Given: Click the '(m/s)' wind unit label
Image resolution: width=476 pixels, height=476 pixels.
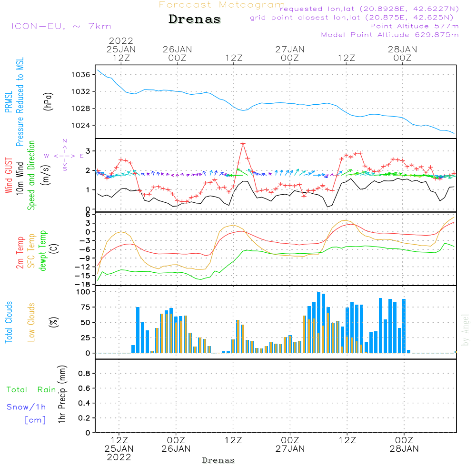Looking at the screenshot, I should click(x=46, y=175).
